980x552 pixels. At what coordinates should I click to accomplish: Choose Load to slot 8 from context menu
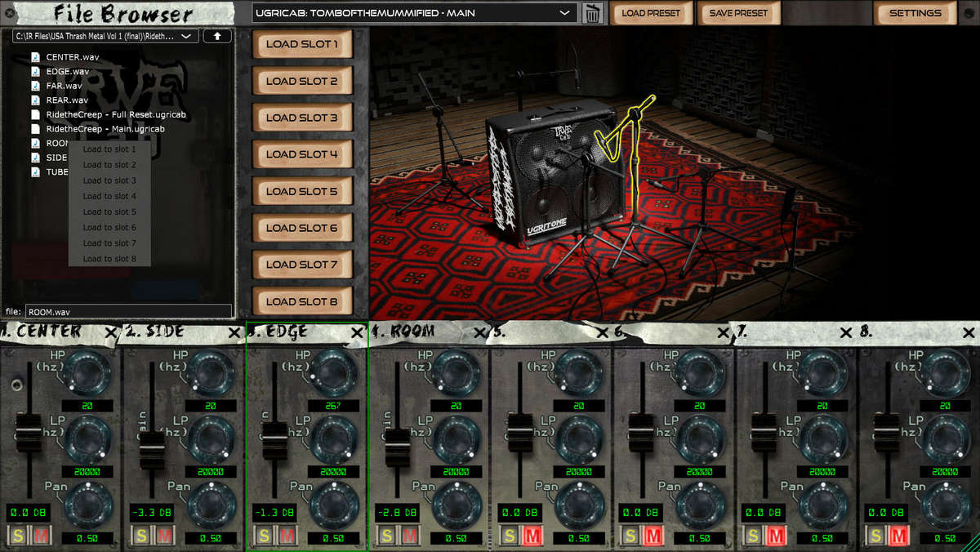tap(109, 259)
